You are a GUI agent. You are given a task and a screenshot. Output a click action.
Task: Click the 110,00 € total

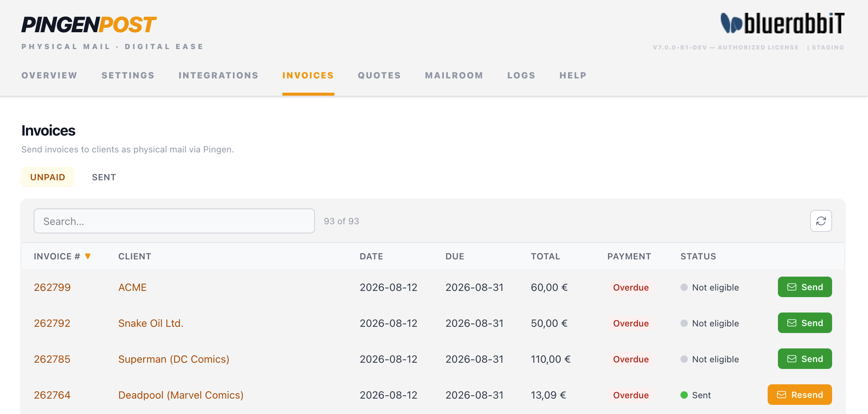[x=551, y=359]
